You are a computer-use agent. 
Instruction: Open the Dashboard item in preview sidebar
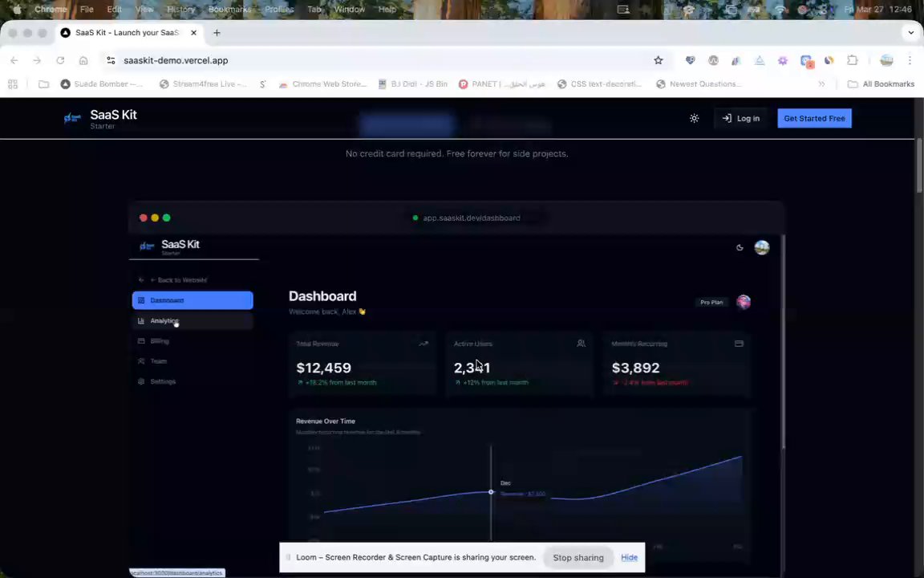192,300
